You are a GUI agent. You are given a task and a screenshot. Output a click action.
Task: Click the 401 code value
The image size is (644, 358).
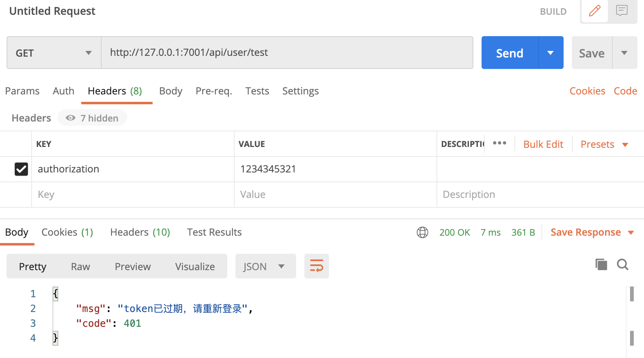132,324
